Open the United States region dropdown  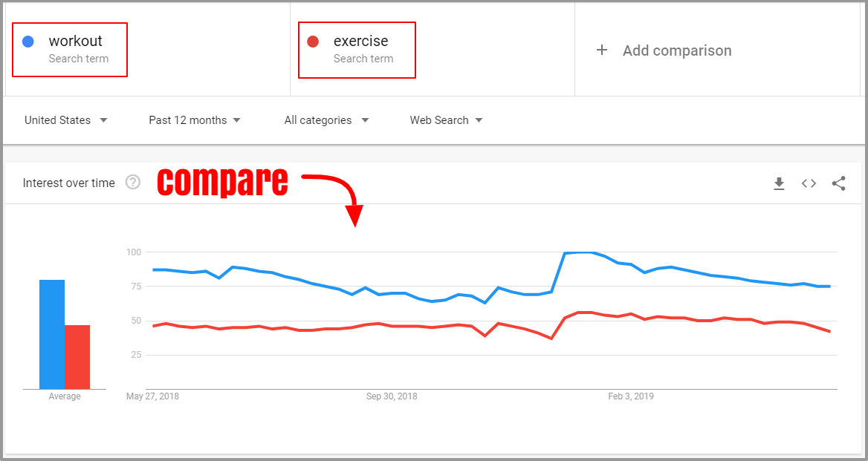tap(66, 120)
